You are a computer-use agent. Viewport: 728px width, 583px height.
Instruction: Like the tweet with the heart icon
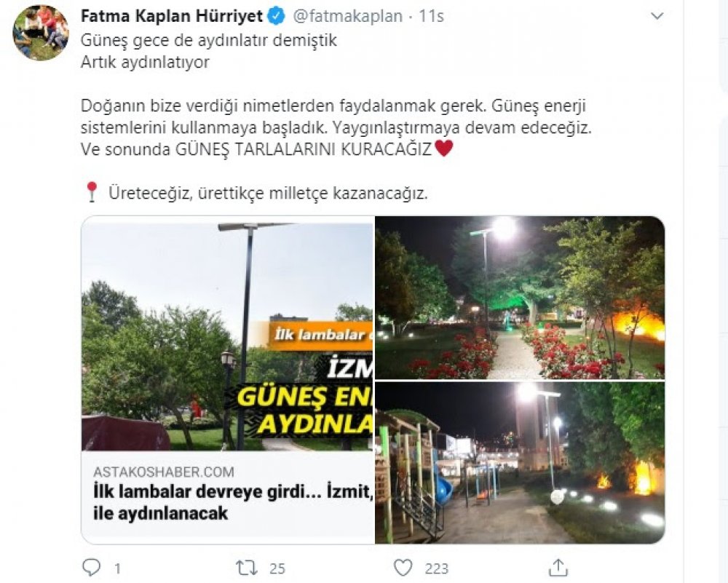[403, 568]
